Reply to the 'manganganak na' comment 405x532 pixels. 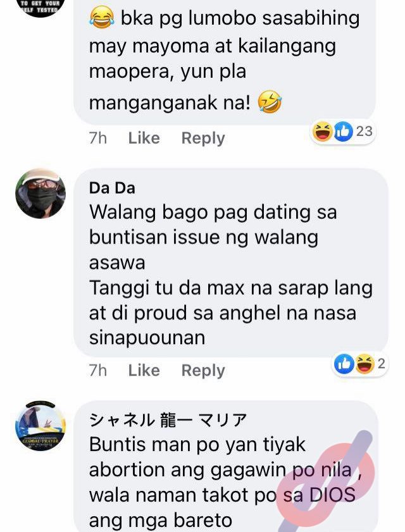click(203, 139)
